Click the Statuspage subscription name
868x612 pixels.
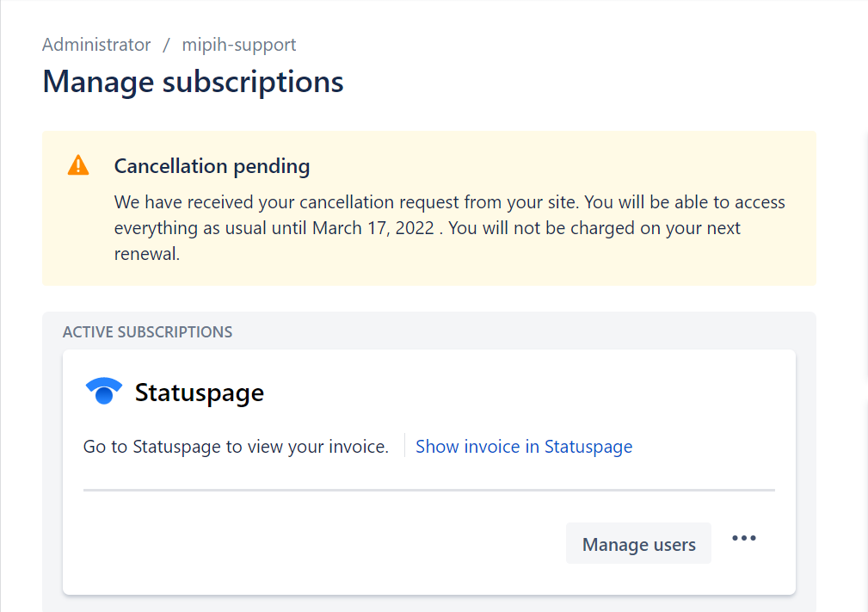[200, 393]
